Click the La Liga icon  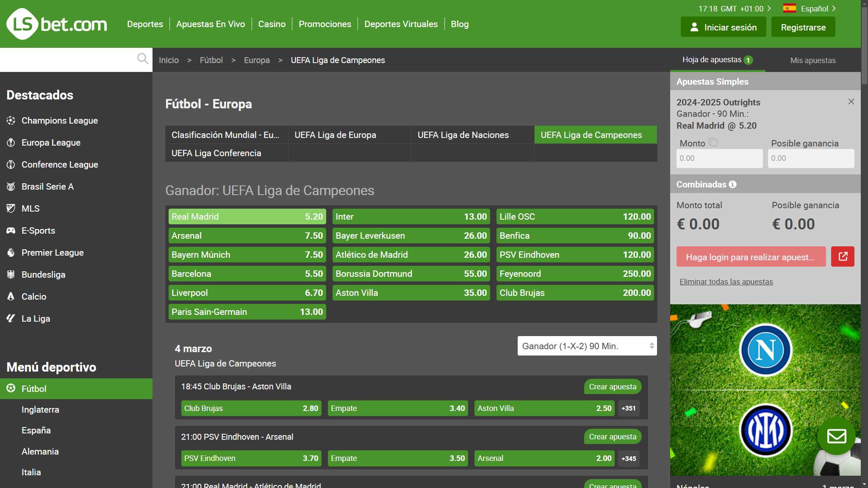(x=11, y=319)
